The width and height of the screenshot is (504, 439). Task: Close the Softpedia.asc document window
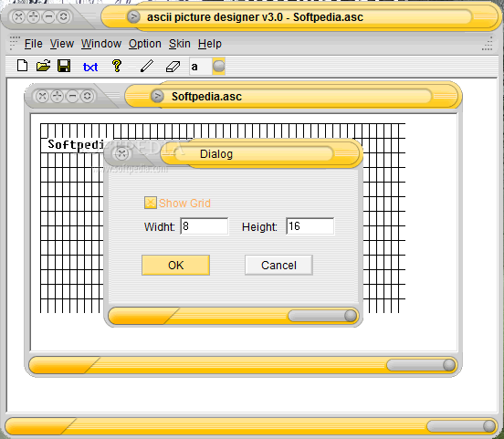pyautogui.click(x=42, y=96)
